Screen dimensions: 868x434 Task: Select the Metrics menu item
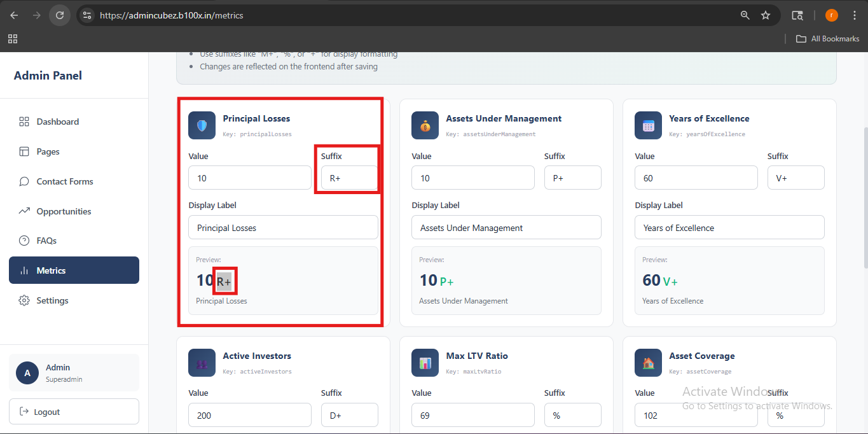(74, 270)
